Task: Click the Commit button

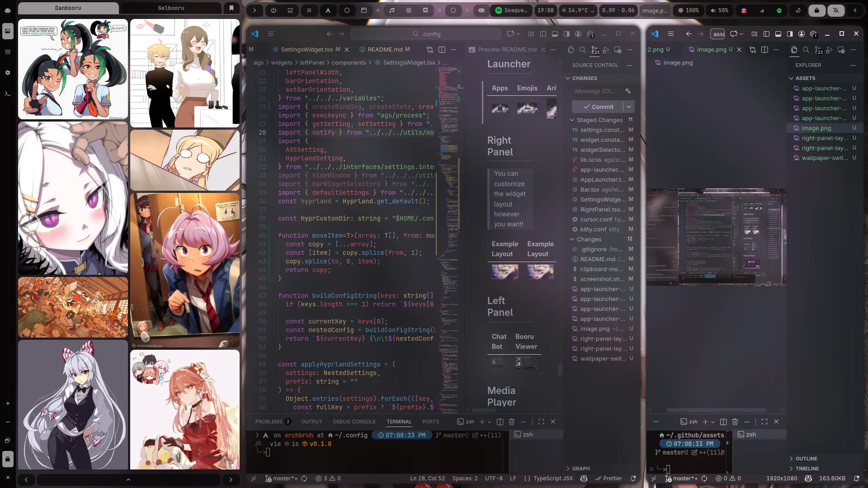Action: tap(598, 107)
